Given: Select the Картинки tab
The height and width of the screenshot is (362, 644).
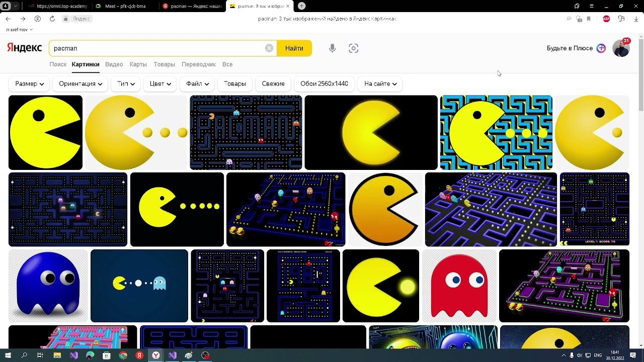Looking at the screenshot, I should 86,64.
